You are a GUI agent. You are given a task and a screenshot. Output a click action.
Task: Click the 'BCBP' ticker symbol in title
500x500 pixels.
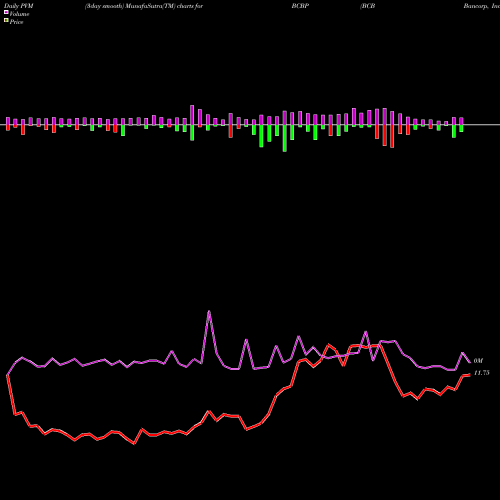pos(300,6)
